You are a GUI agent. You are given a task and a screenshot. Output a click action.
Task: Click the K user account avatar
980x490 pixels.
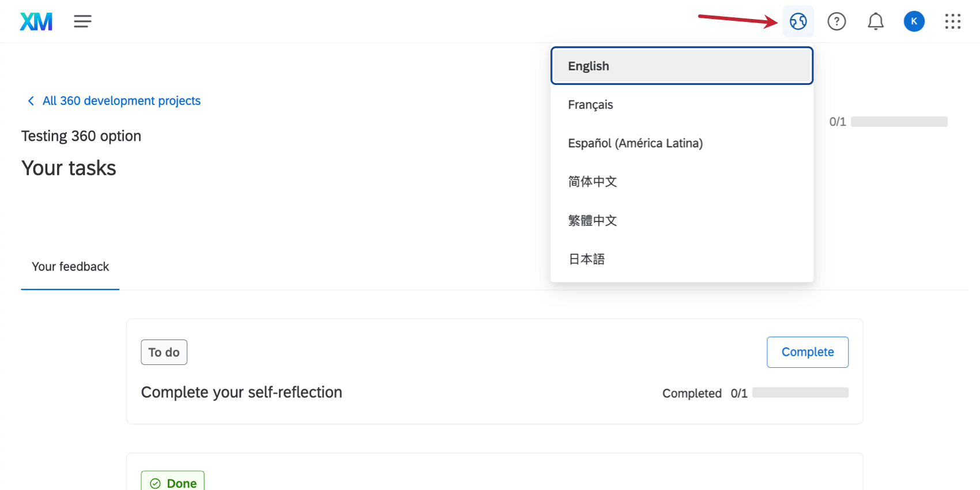pyautogui.click(x=914, y=22)
